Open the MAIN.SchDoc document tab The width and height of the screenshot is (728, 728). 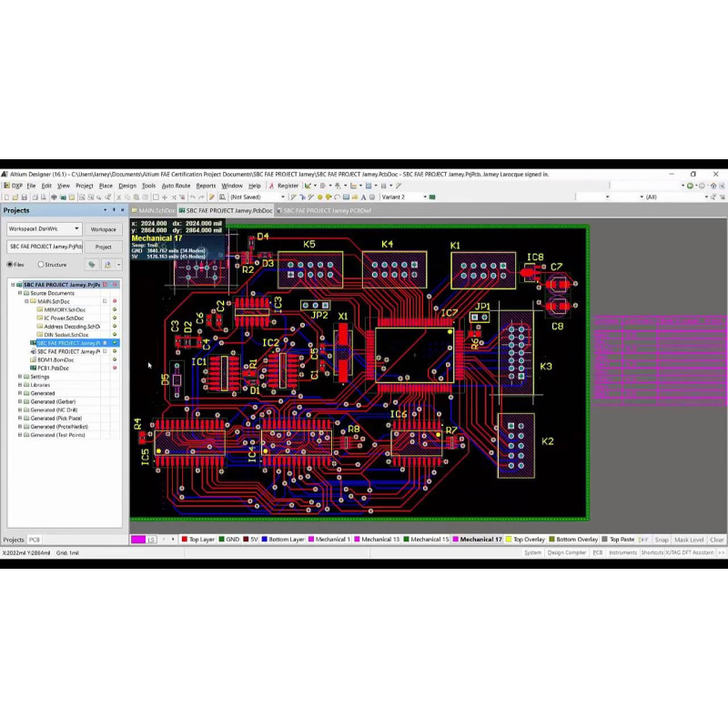[156, 210]
